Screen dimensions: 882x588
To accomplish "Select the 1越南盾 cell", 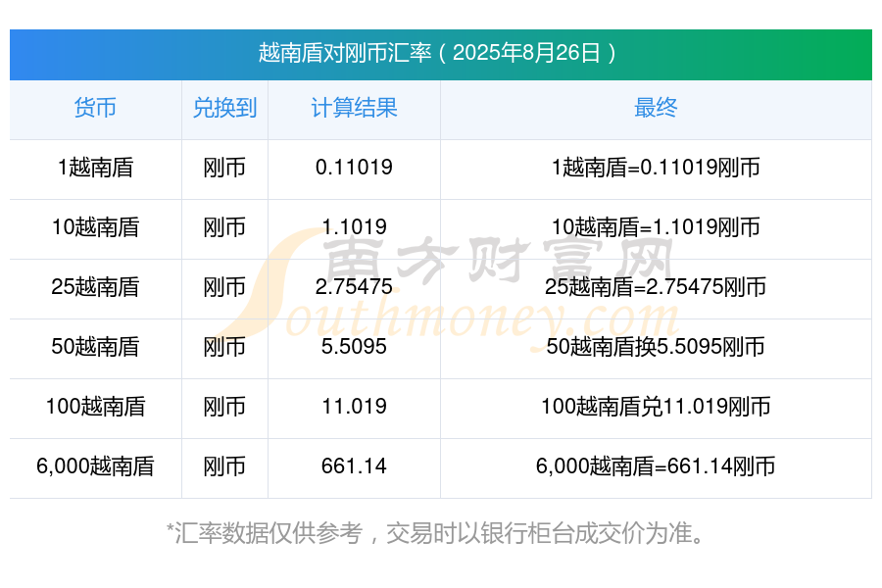I will (x=95, y=168).
